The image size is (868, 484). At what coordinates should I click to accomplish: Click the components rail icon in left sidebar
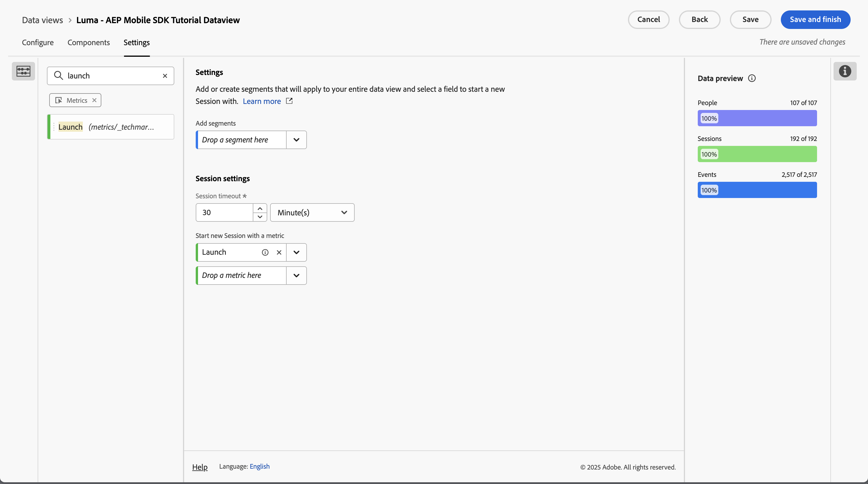click(x=23, y=71)
